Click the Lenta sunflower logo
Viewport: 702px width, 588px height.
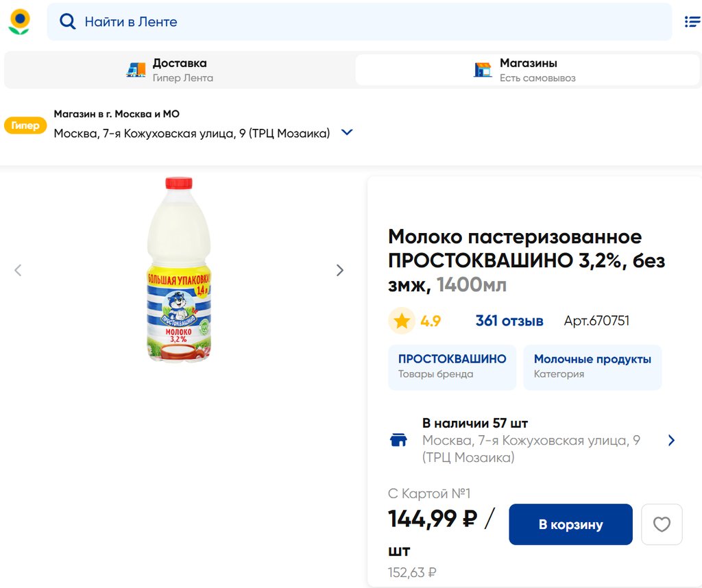tap(19, 22)
